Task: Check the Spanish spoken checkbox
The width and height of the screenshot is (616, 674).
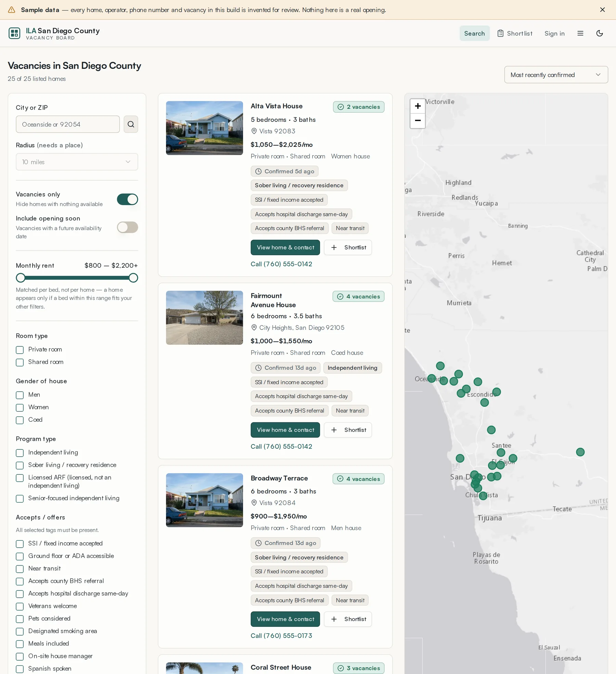Action: pyautogui.click(x=20, y=669)
